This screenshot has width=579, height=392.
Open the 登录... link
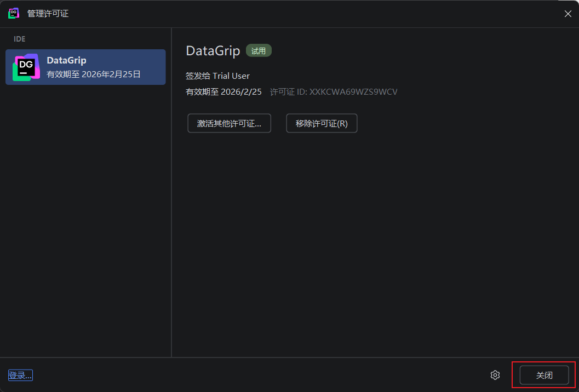click(x=20, y=376)
